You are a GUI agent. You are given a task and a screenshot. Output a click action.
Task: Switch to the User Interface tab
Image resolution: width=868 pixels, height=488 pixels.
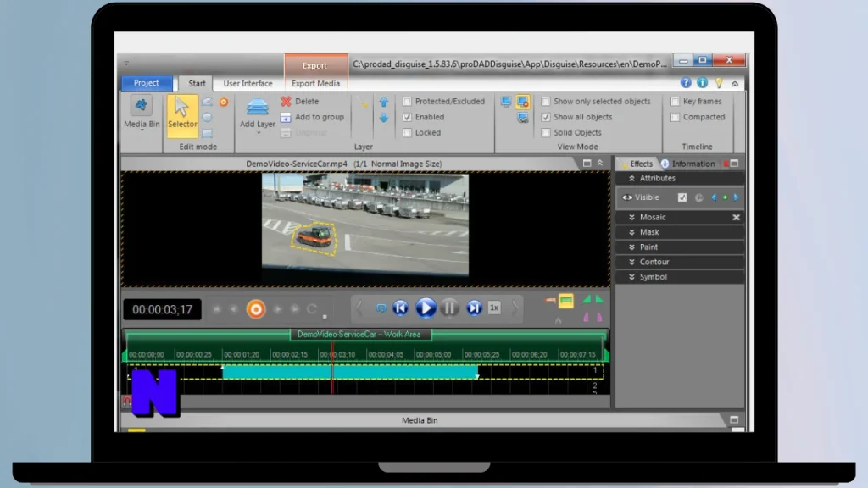coord(248,83)
